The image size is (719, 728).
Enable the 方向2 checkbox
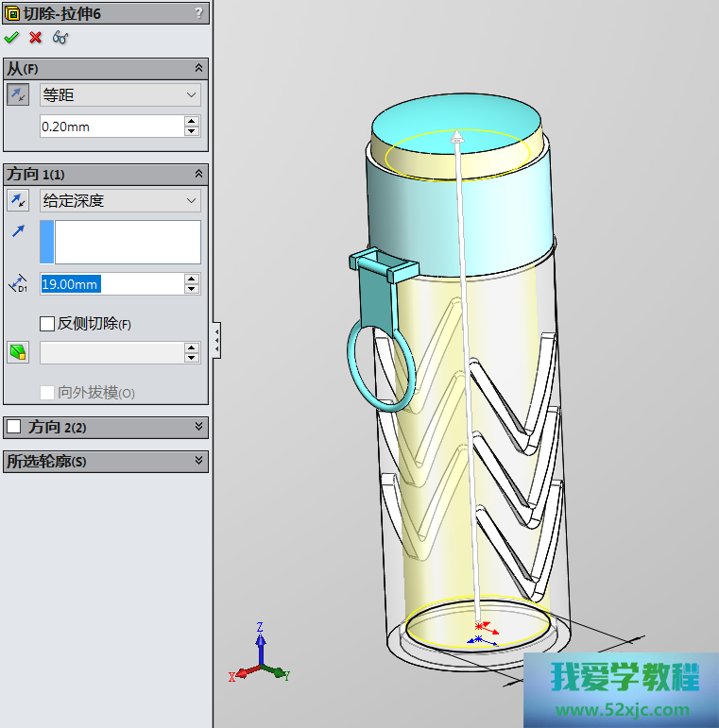pyautogui.click(x=14, y=427)
